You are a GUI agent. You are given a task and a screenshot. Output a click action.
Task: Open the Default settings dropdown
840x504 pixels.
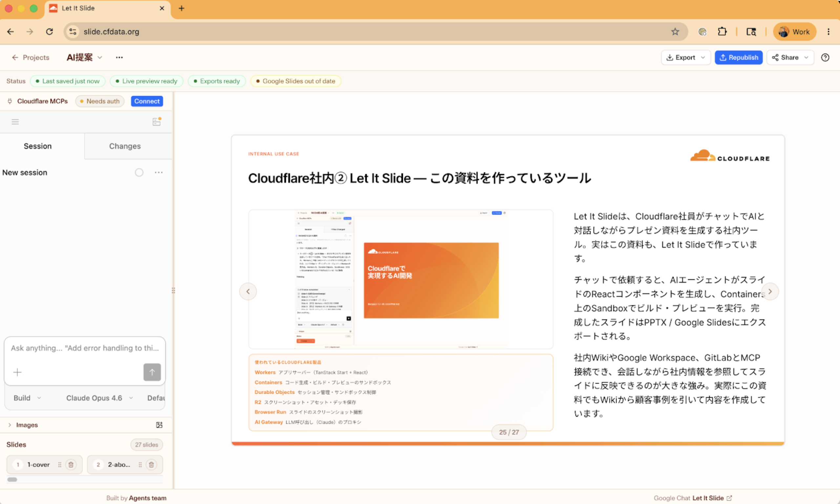[156, 398]
